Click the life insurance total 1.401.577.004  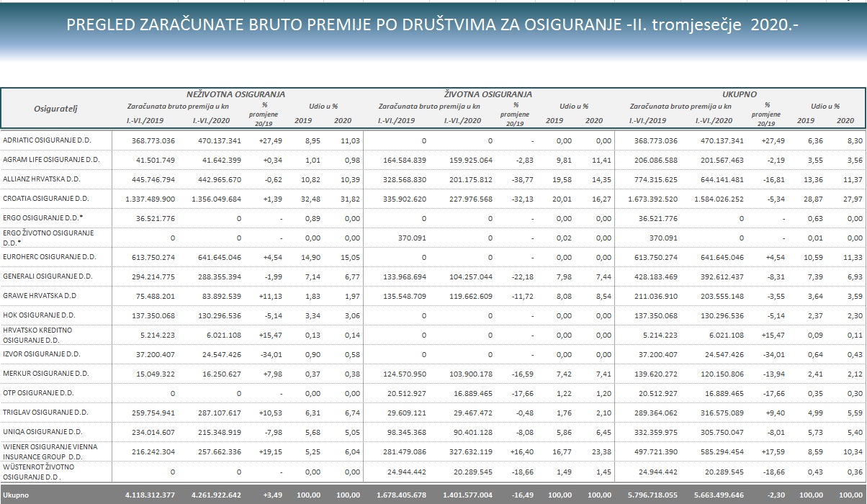[462, 496]
